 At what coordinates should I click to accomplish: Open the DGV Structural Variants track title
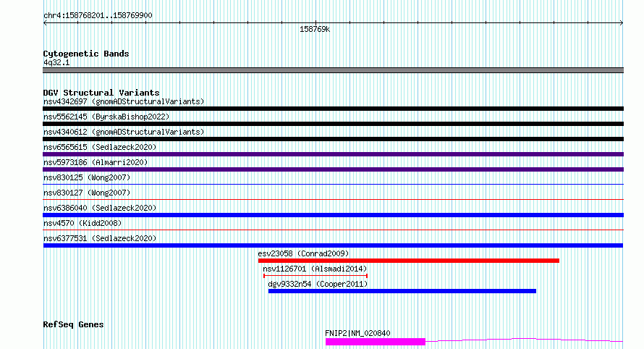101,93
